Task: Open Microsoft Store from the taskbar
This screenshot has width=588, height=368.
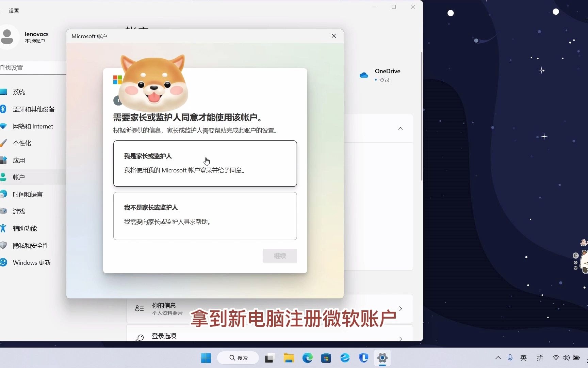Action: 326,358
